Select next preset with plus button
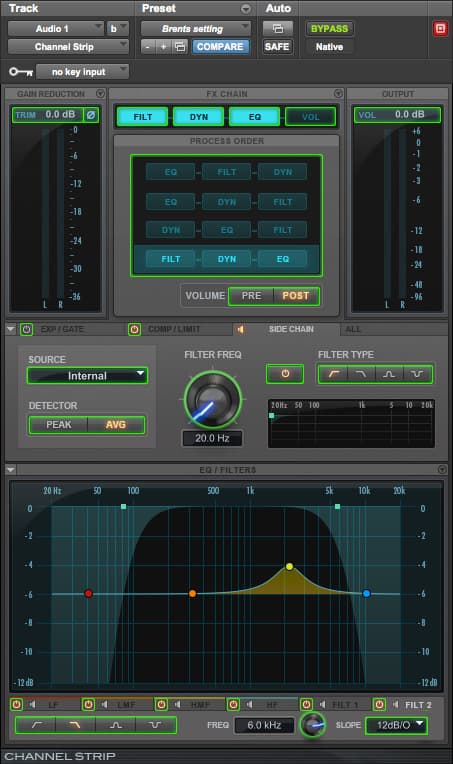 pos(164,47)
